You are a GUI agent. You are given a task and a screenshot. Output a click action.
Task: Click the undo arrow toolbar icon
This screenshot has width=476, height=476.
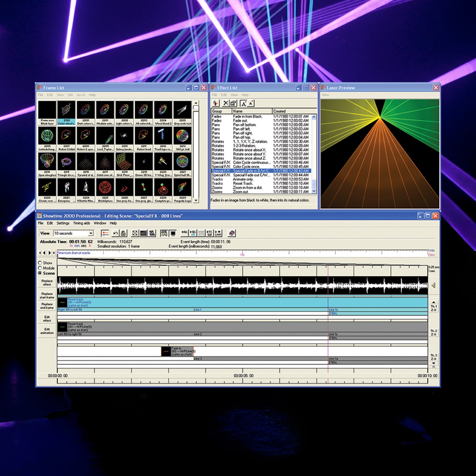point(116,233)
